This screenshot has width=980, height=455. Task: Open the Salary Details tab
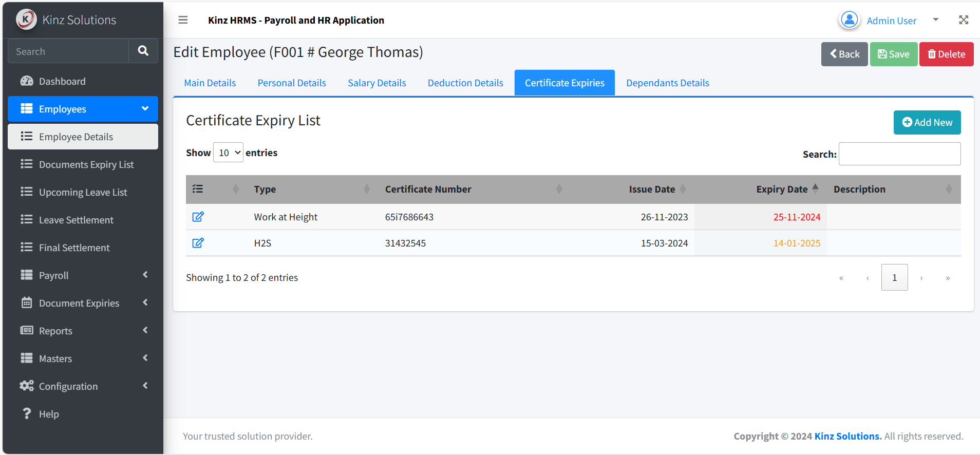pos(377,83)
